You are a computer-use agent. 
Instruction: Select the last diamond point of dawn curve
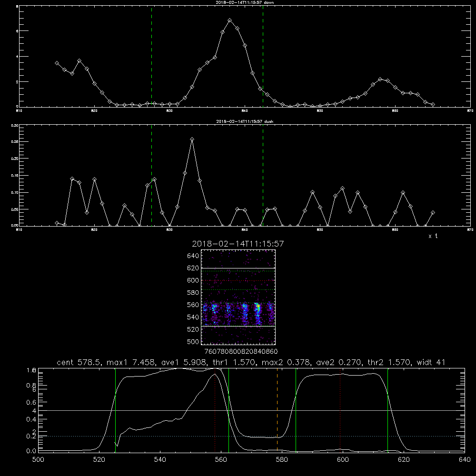click(433, 104)
